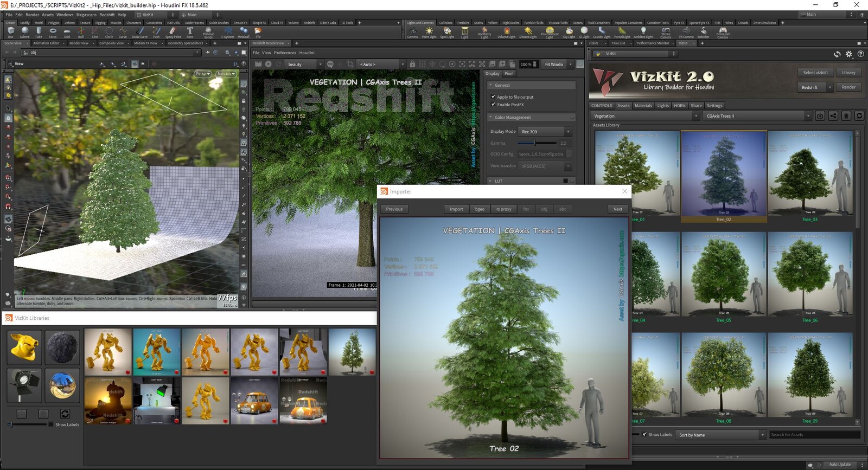Open the studio spotlight lights library
868x470 pixels.
(24, 385)
